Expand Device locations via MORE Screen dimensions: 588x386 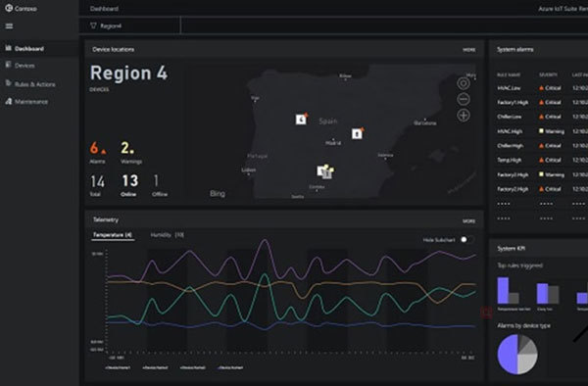[468, 49]
